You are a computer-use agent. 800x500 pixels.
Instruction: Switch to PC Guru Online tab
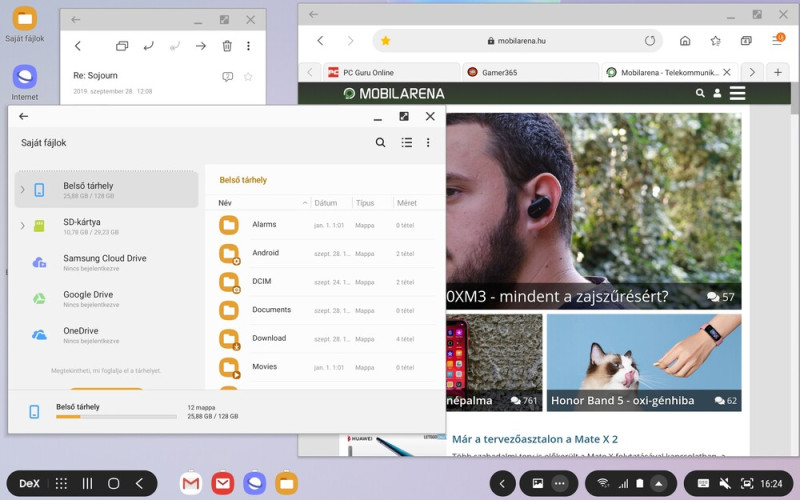tap(391, 72)
